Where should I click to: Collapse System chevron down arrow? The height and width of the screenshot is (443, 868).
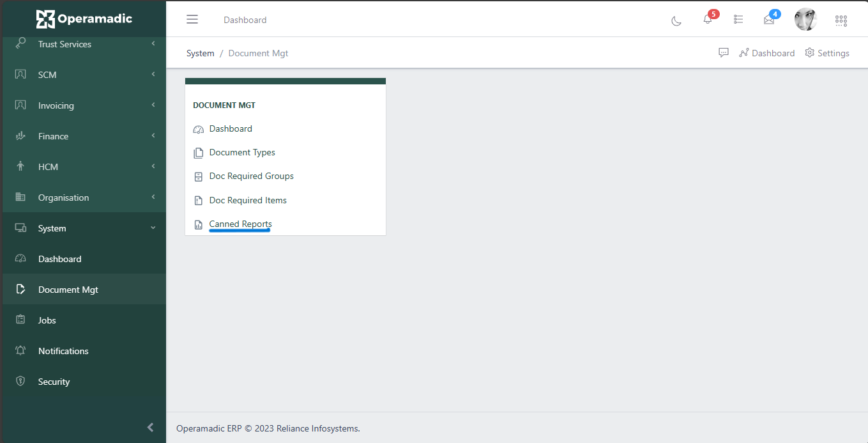153,228
